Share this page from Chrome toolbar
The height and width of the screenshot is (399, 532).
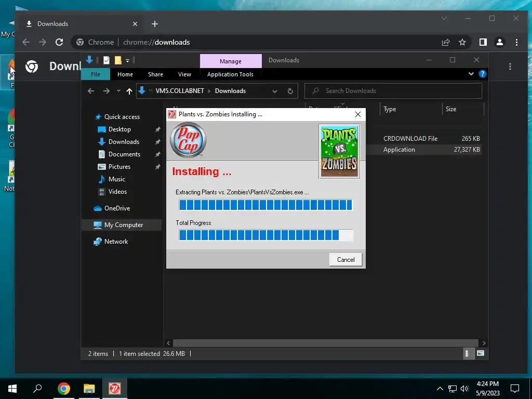[x=445, y=42]
